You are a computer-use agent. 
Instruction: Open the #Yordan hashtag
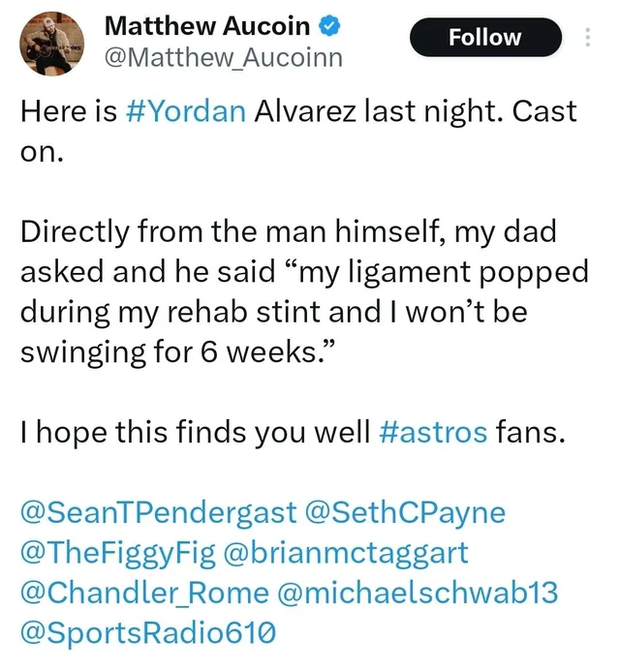186,111
